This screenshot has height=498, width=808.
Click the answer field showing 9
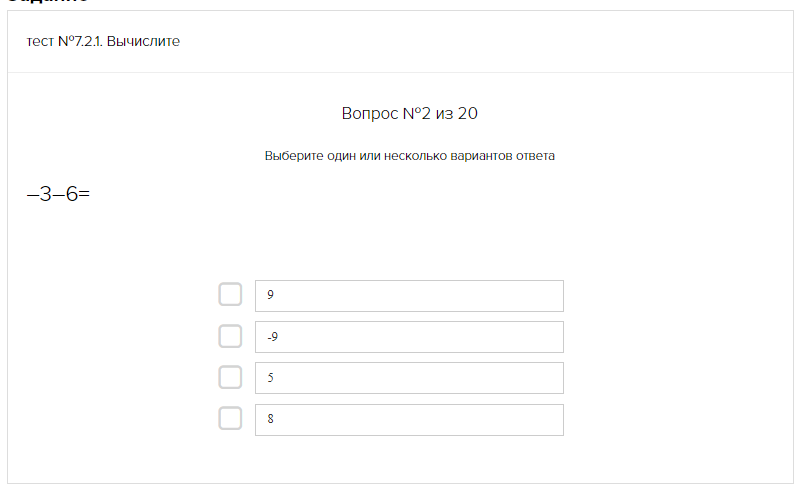(409, 296)
